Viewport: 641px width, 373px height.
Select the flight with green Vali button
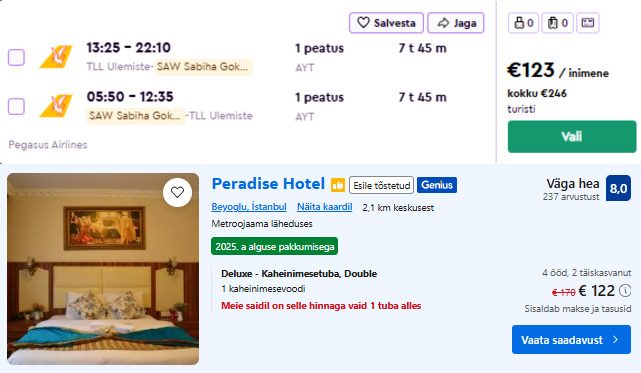click(x=572, y=137)
